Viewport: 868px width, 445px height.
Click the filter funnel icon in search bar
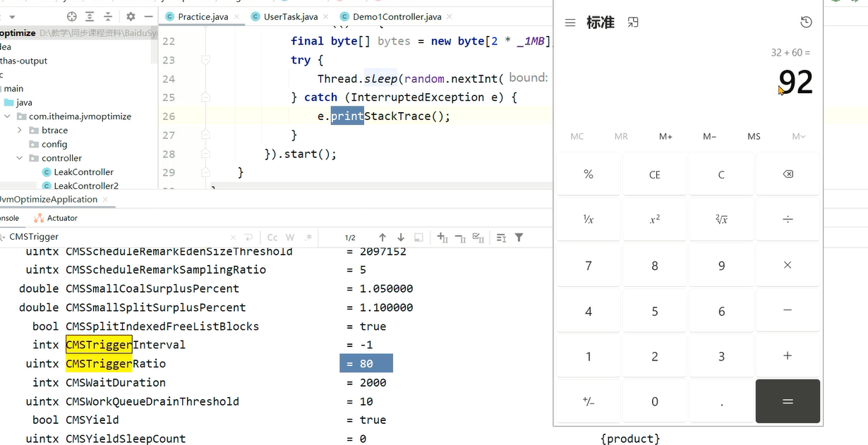[519, 238]
